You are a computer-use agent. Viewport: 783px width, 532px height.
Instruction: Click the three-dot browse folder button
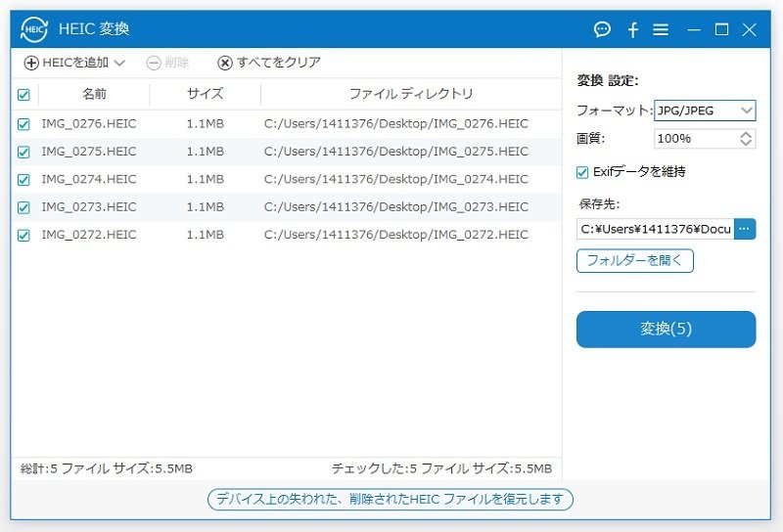click(x=745, y=229)
